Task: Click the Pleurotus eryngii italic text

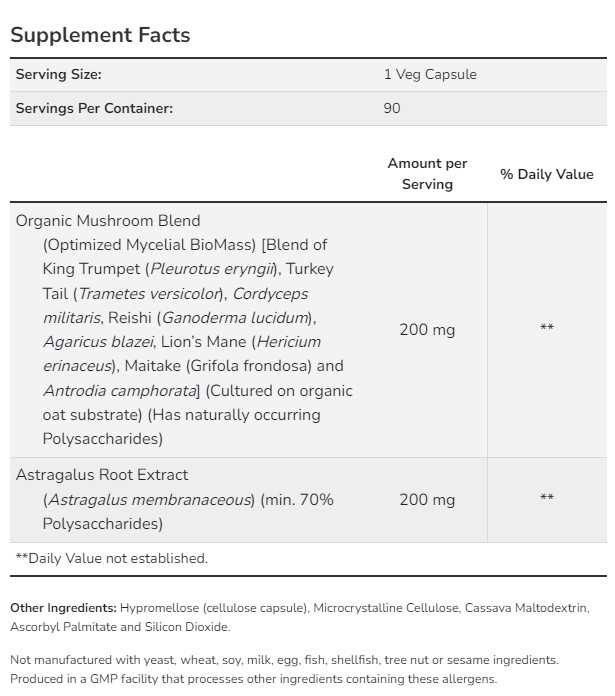Action: click(211, 269)
